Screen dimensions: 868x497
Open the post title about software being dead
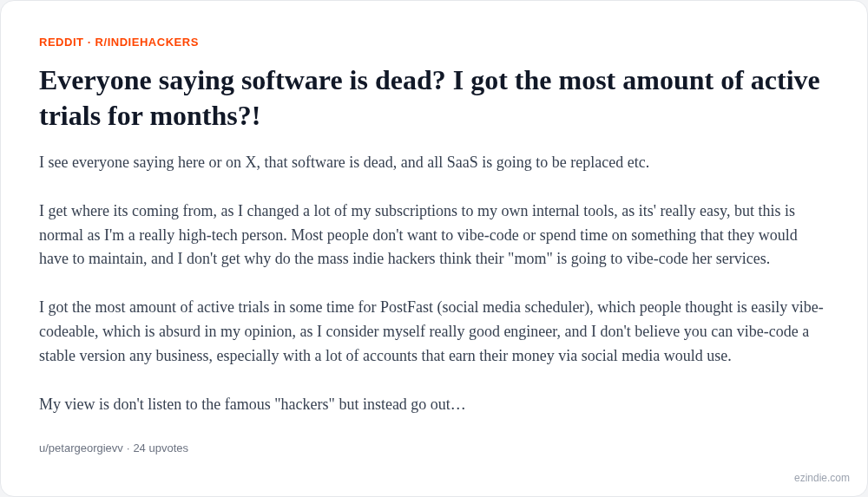coord(429,98)
